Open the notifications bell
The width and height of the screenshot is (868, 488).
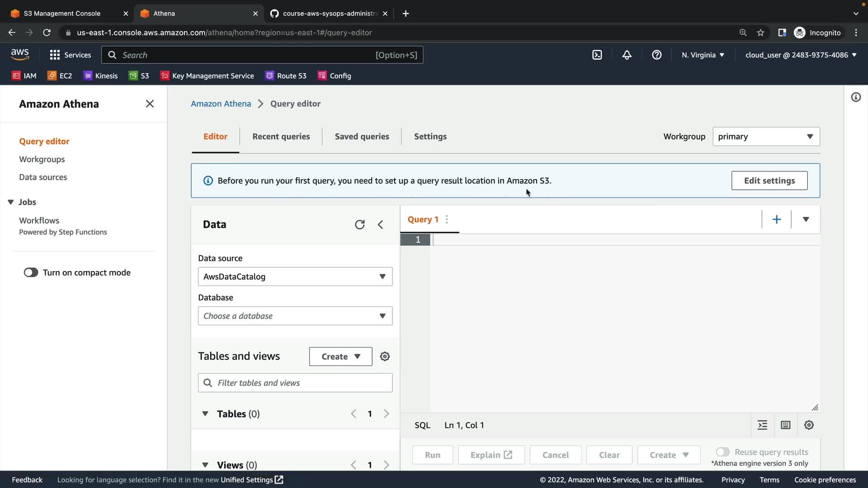coord(627,55)
